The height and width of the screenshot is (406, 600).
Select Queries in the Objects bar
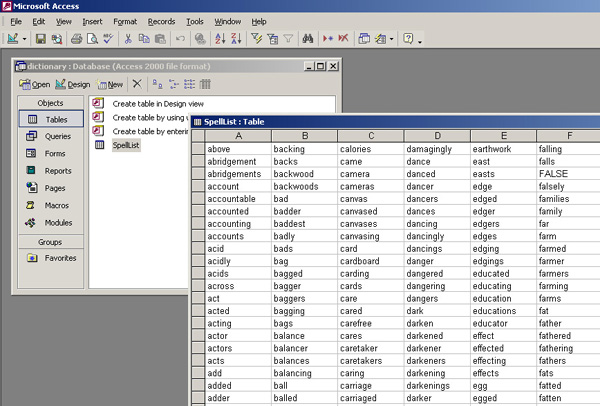coord(51,136)
